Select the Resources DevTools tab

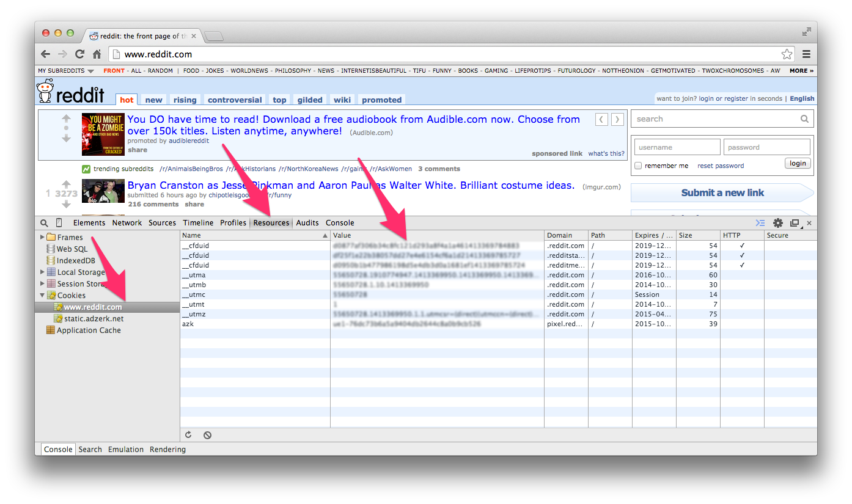point(271,223)
